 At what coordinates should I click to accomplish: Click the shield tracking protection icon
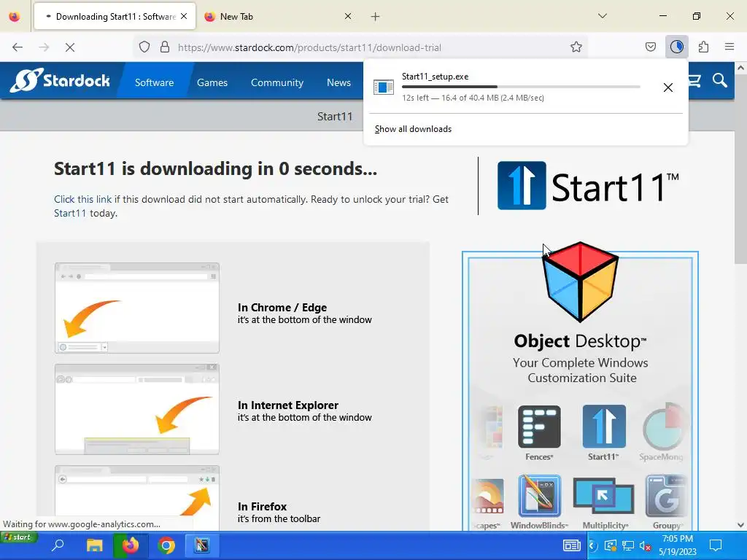click(x=144, y=47)
